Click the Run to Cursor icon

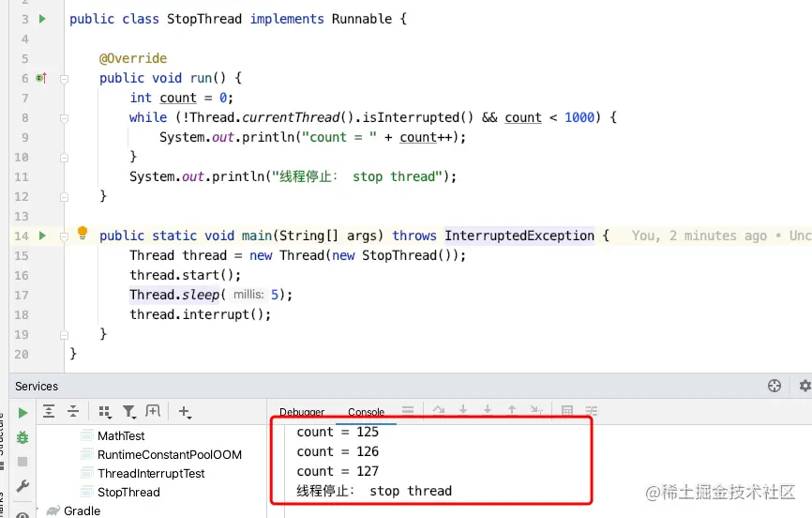tap(536, 411)
